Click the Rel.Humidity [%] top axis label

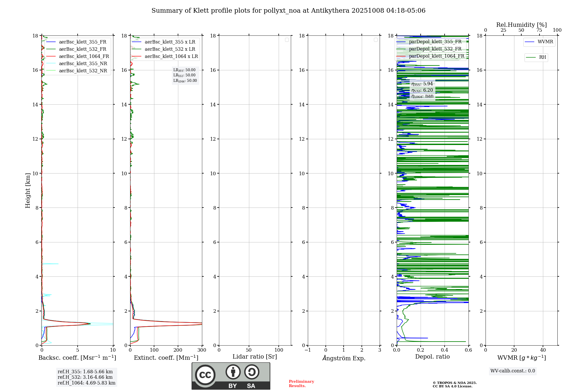(x=521, y=25)
